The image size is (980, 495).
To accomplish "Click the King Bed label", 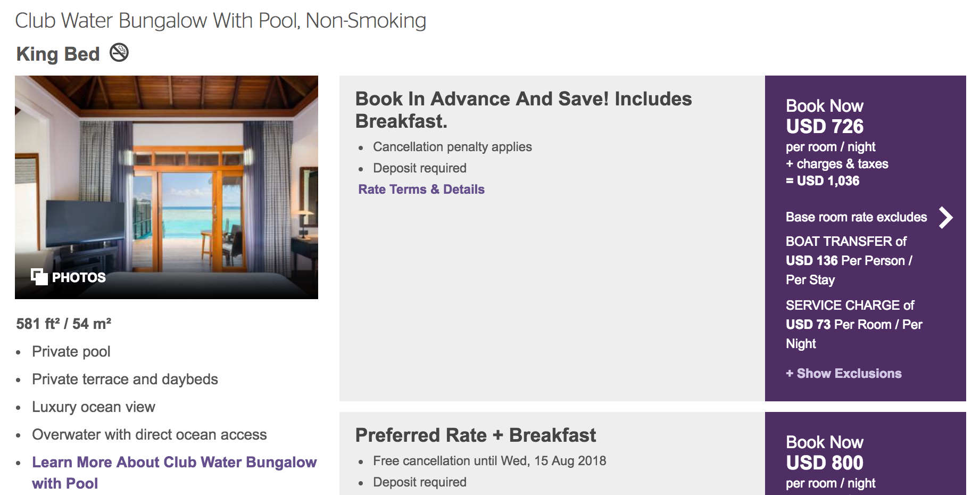I will 58,54.
